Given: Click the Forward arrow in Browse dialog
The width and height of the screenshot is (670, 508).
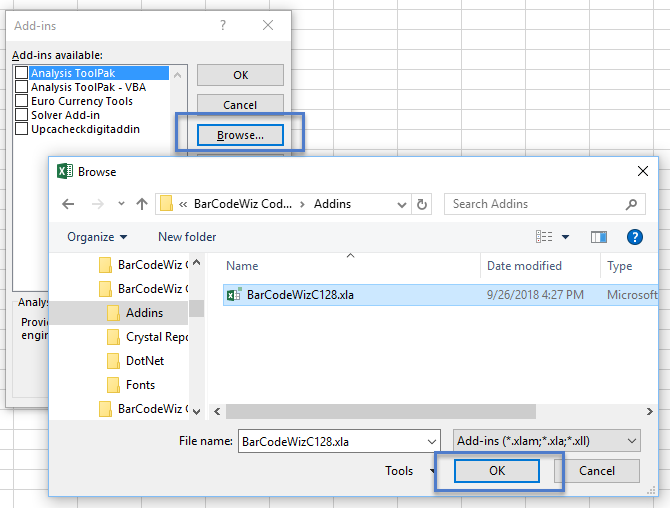Looking at the screenshot, I should [x=98, y=204].
